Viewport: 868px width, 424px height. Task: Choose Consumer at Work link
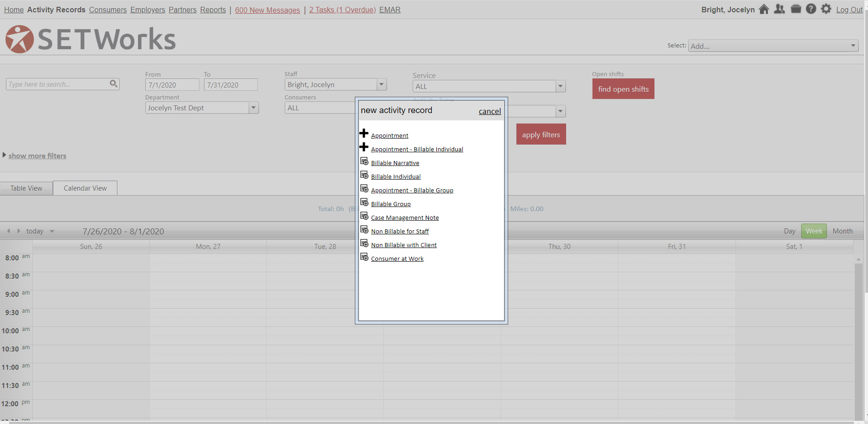[x=397, y=259]
